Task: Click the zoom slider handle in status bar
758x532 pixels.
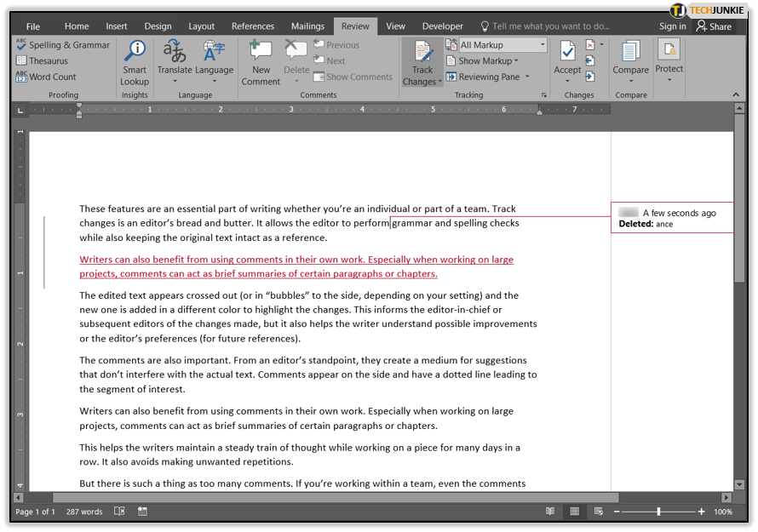Action: point(658,512)
